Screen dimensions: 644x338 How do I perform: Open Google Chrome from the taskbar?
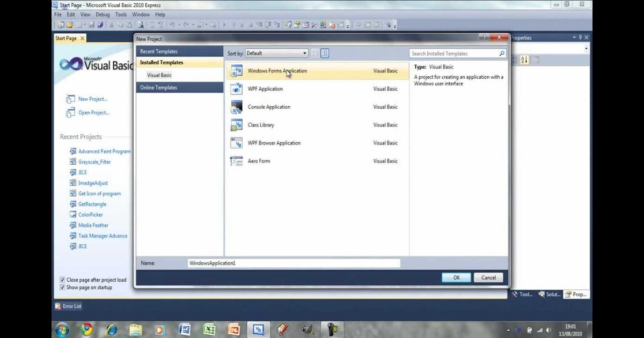87,329
